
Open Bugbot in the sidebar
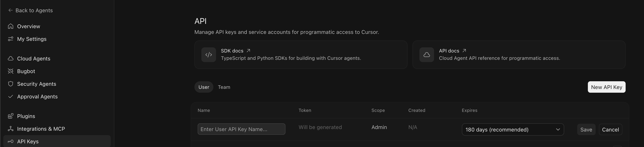coord(57,71)
